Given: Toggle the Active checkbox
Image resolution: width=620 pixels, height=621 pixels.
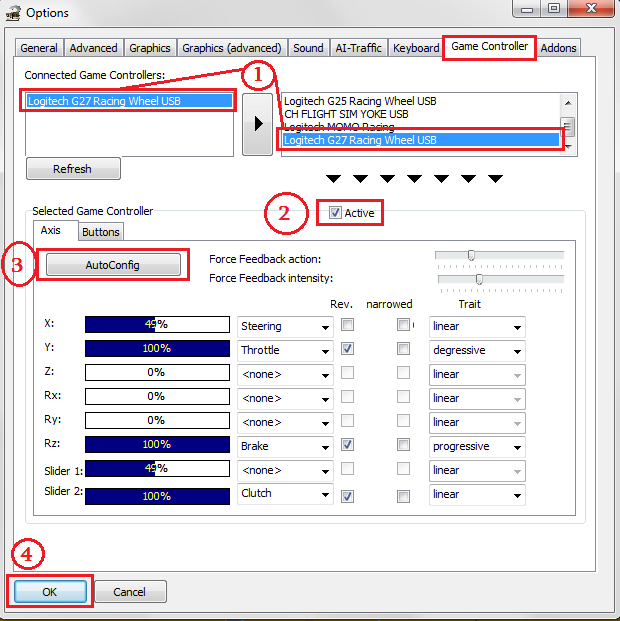Looking at the screenshot, I should [x=335, y=213].
